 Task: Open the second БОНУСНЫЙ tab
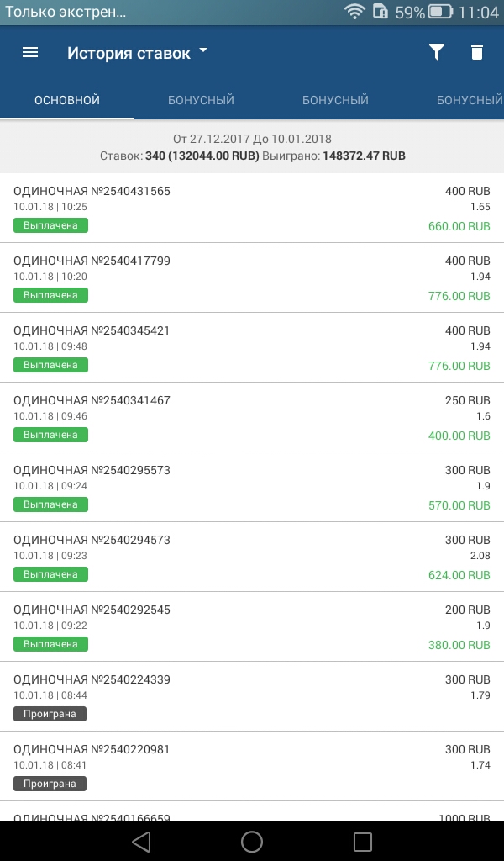pos(335,100)
